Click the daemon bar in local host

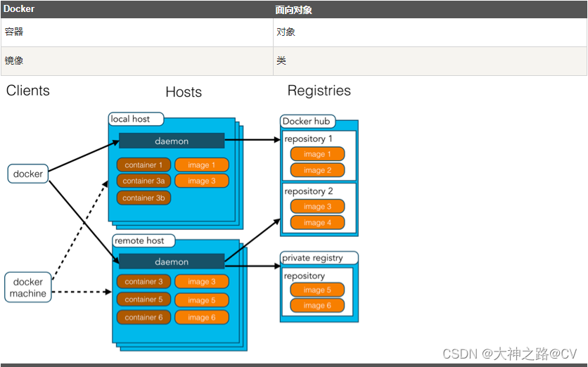172,141
